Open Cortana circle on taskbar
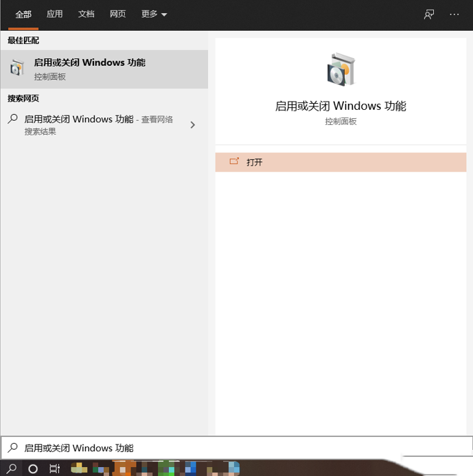 click(x=33, y=469)
